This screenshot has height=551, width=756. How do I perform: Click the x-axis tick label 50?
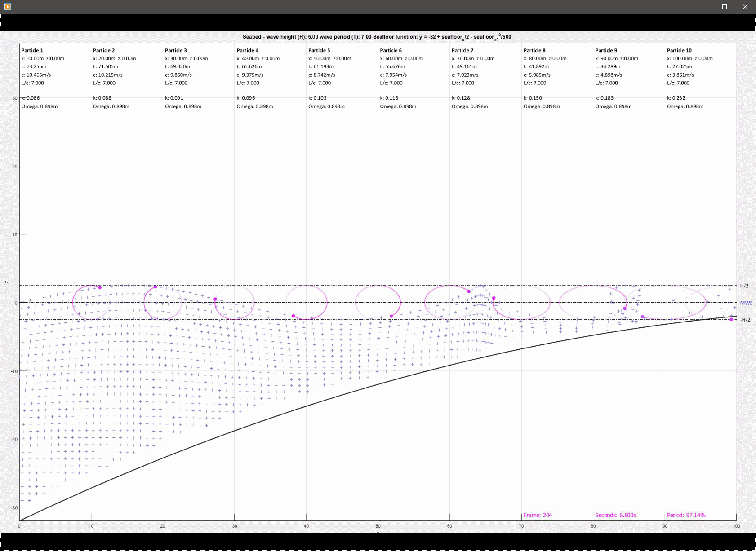(x=378, y=525)
